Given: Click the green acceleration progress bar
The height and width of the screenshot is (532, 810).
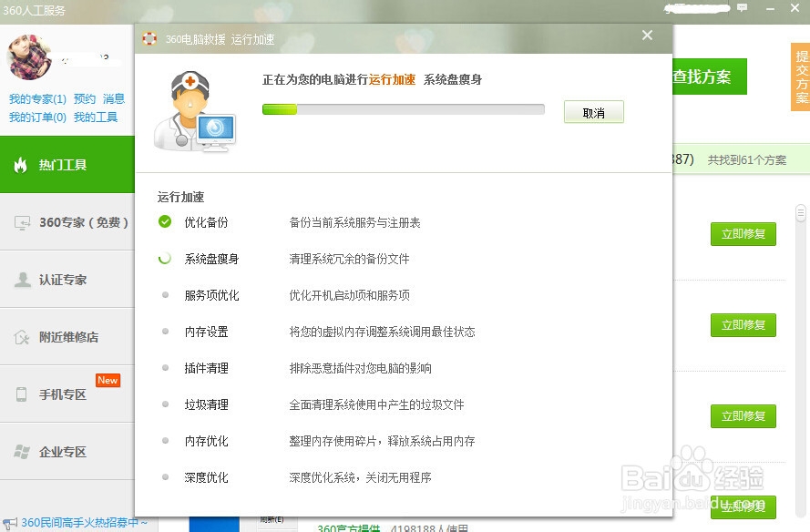Looking at the screenshot, I should (280, 108).
